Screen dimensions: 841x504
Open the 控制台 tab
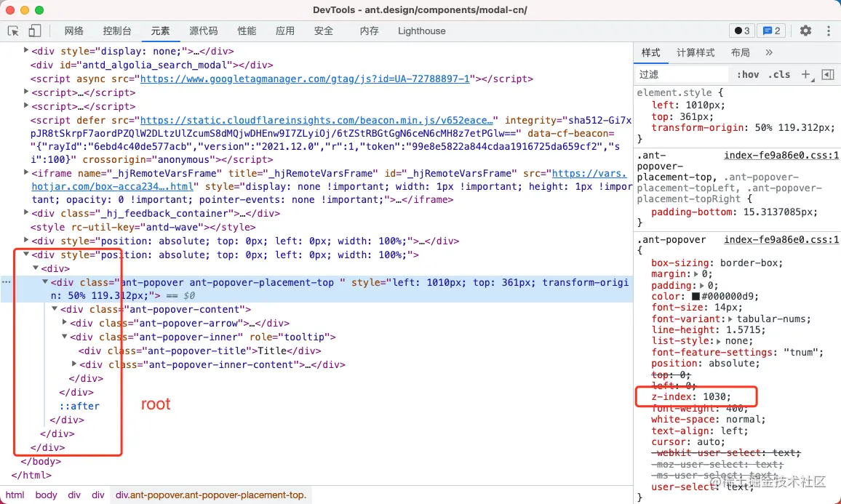pyautogui.click(x=117, y=31)
